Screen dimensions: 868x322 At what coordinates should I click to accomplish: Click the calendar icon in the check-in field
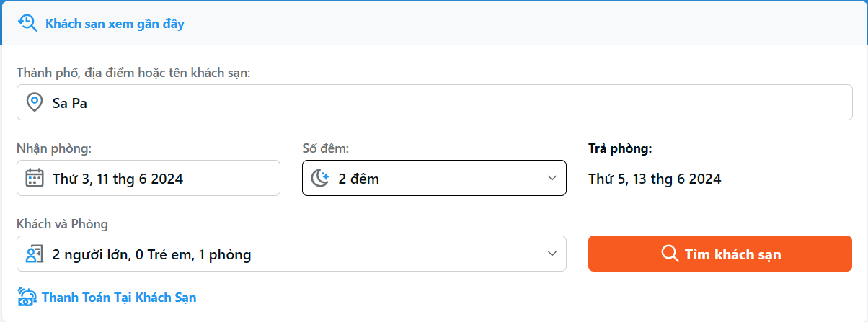click(34, 178)
